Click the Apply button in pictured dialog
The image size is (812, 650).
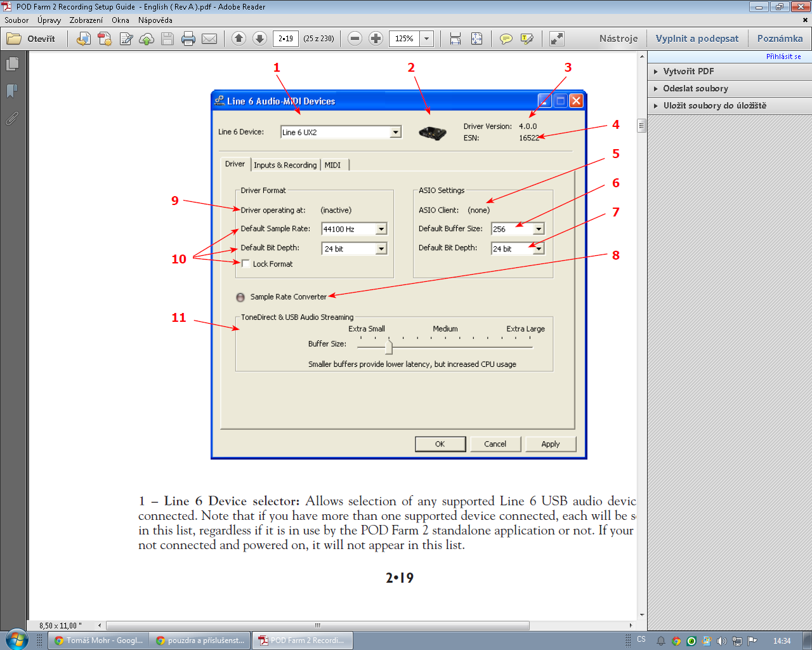point(551,444)
